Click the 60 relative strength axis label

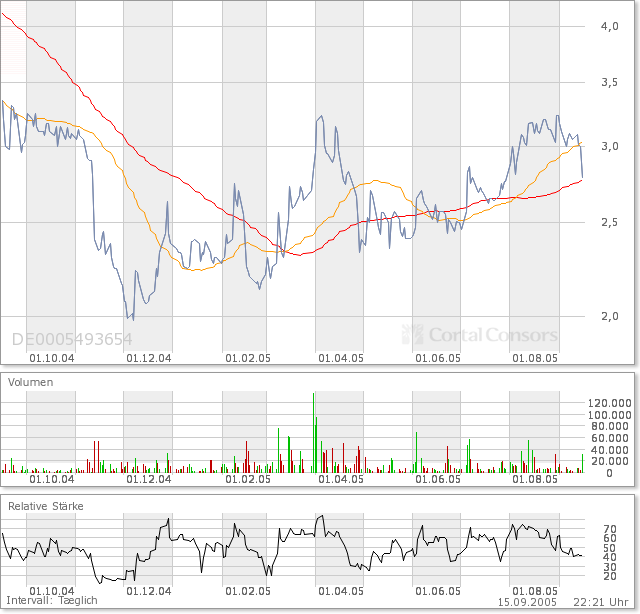(x=610, y=538)
